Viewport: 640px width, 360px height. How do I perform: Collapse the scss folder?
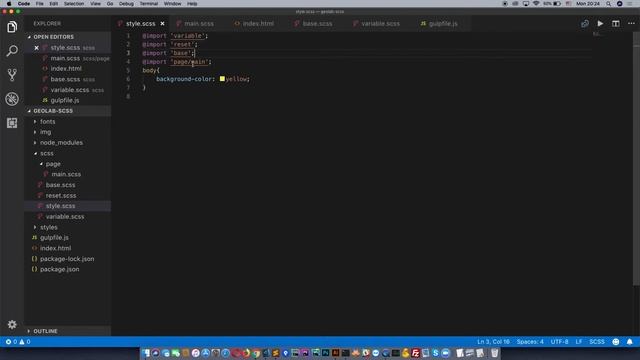tap(47, 153)
